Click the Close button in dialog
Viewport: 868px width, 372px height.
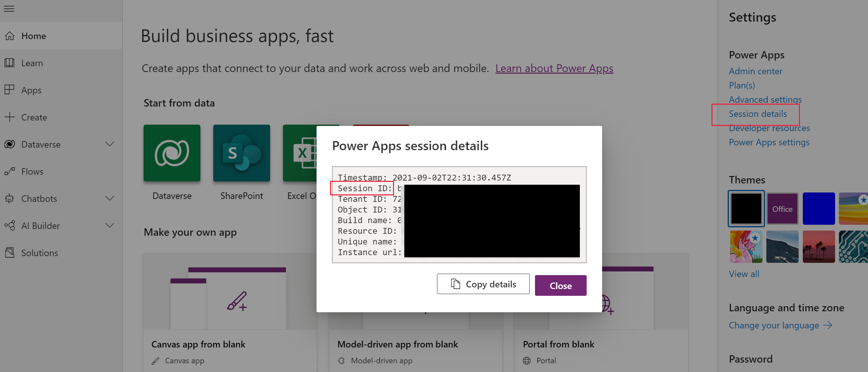point(560,286)
